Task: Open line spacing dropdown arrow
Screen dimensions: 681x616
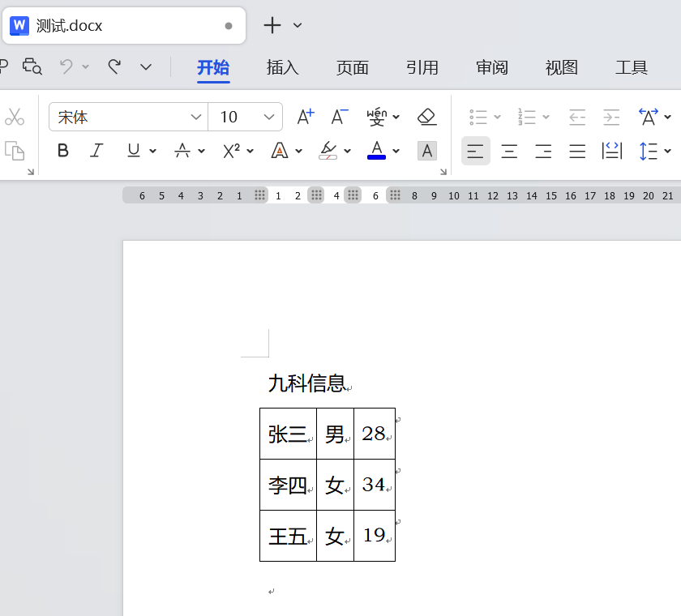Action: click(x=667, y=151)
